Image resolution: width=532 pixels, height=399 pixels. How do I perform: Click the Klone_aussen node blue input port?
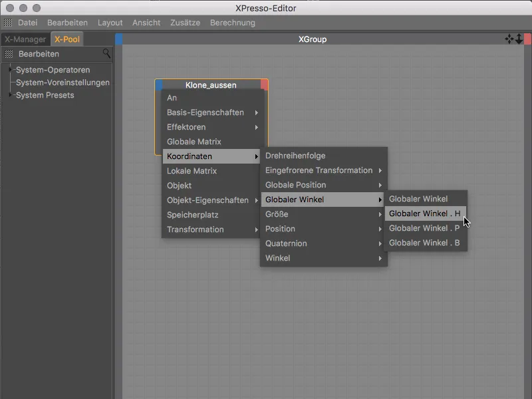coord(159,85)
